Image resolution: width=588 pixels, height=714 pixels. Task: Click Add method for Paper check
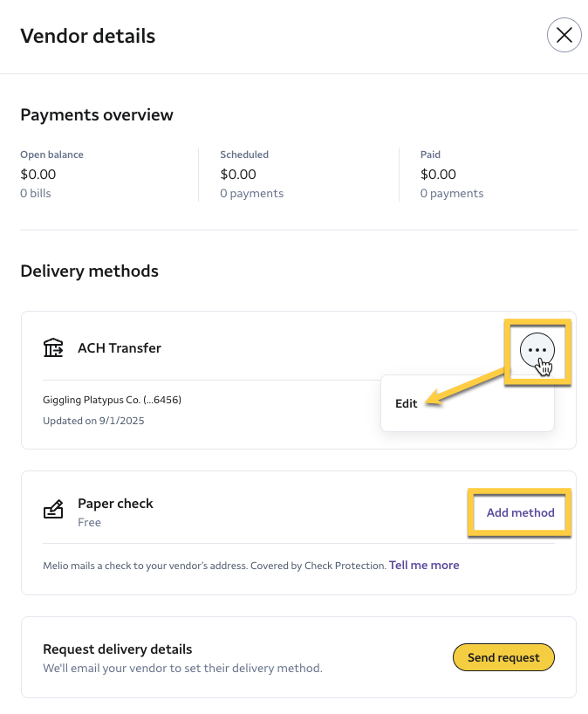pos(520,512)
